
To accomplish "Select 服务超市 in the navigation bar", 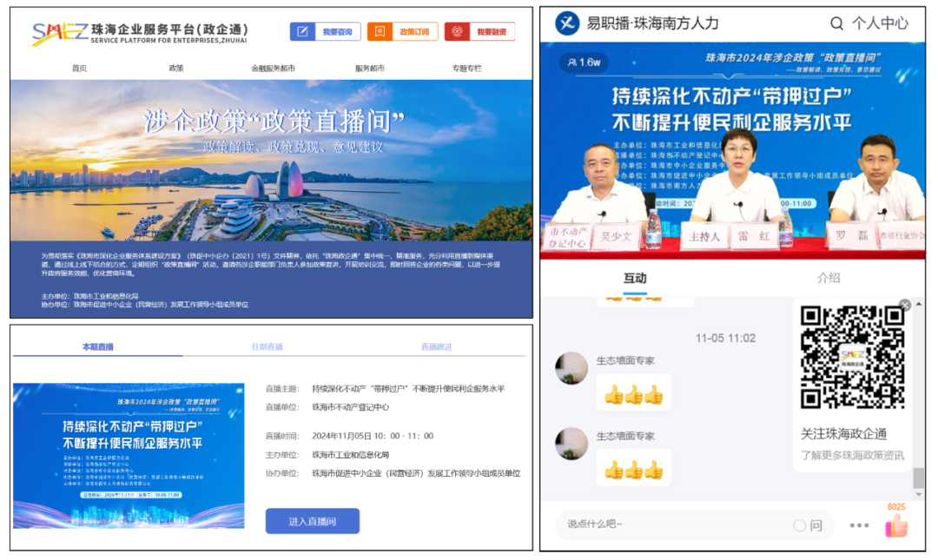I will click(370, 69).
